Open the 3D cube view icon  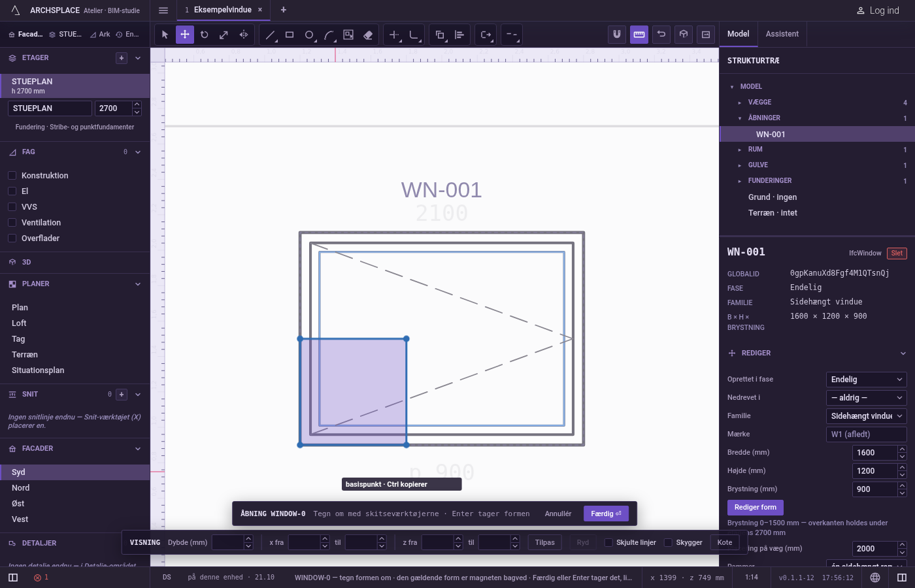[x=684, y=35]
